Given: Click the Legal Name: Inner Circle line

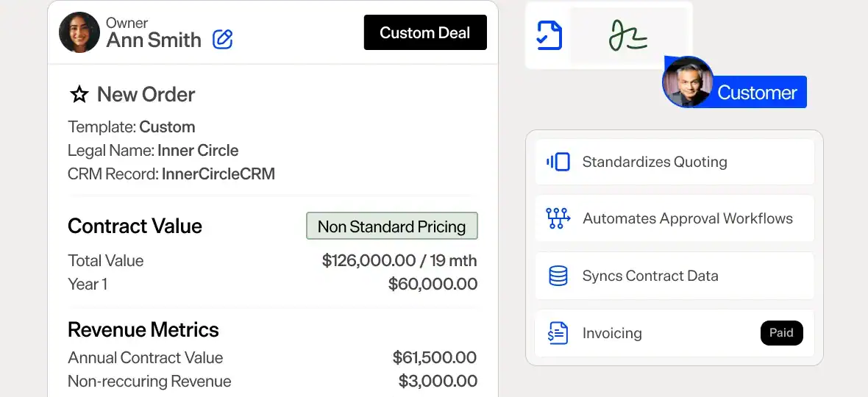Looking at the screenshot, I should coord(153,151).
